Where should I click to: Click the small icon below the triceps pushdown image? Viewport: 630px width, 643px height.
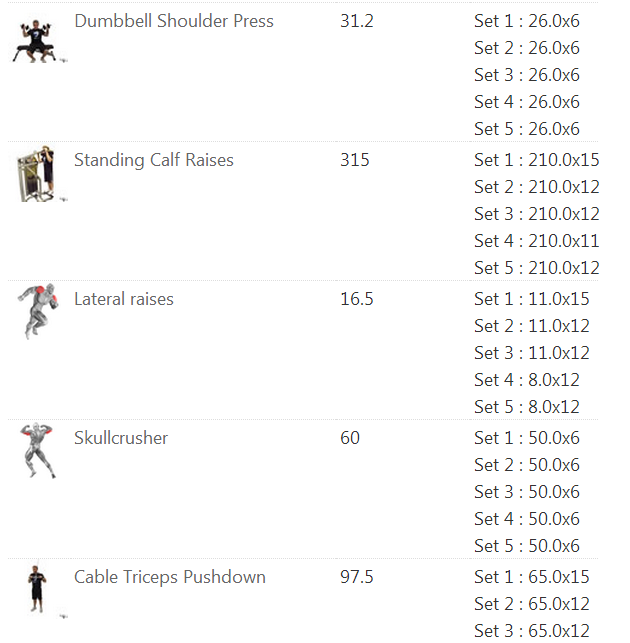coord(64,616)
